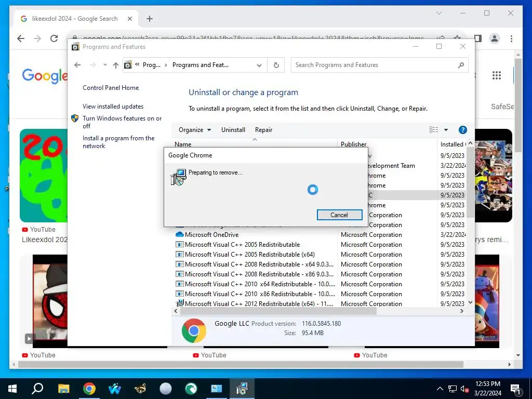Reload the page in Chrome browser
The width and height of the screenshot is (532, 399).
54,38
